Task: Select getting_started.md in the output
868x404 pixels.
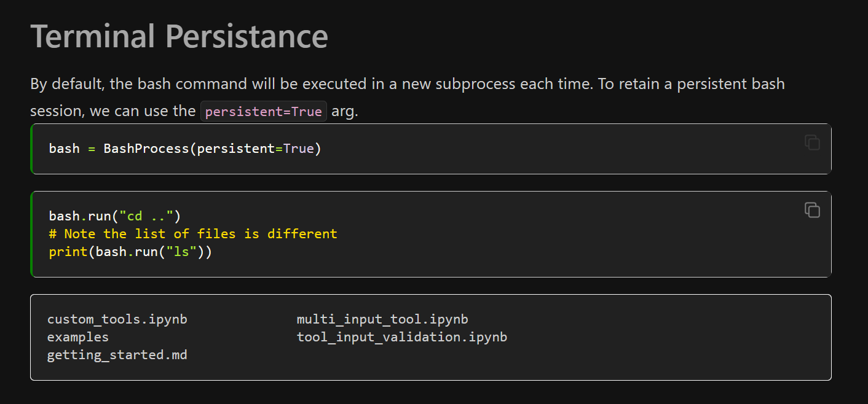Action: tap(117, 355)
